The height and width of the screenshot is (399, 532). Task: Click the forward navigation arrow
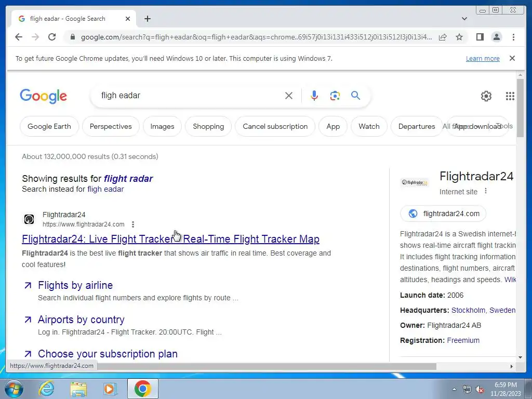(35, 37)
